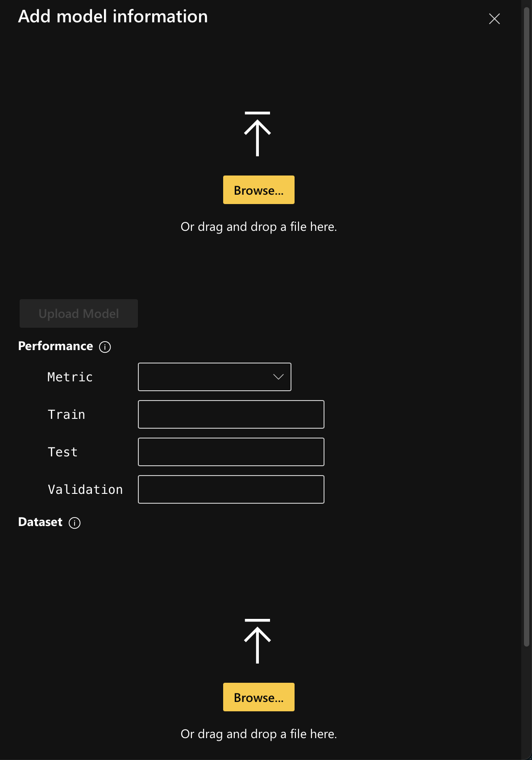The image size is (532, 760).
Task: Click the model upload arrow icon
Action: [x=258, y=134]
